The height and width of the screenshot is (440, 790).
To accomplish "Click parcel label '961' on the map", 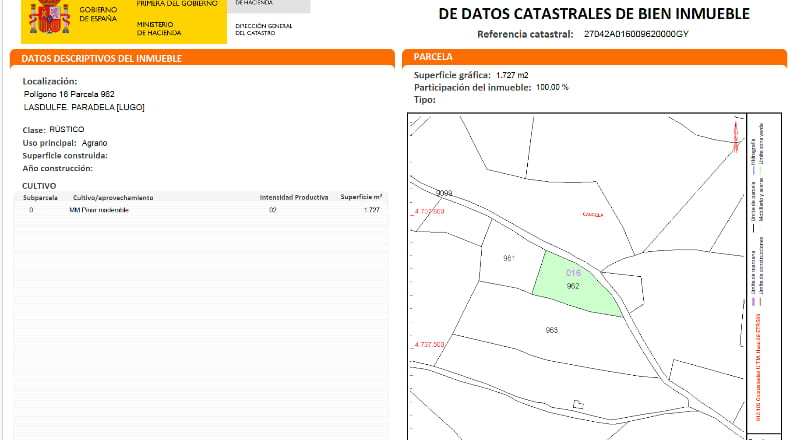I will pyautogui.click(x=509, y=258).
